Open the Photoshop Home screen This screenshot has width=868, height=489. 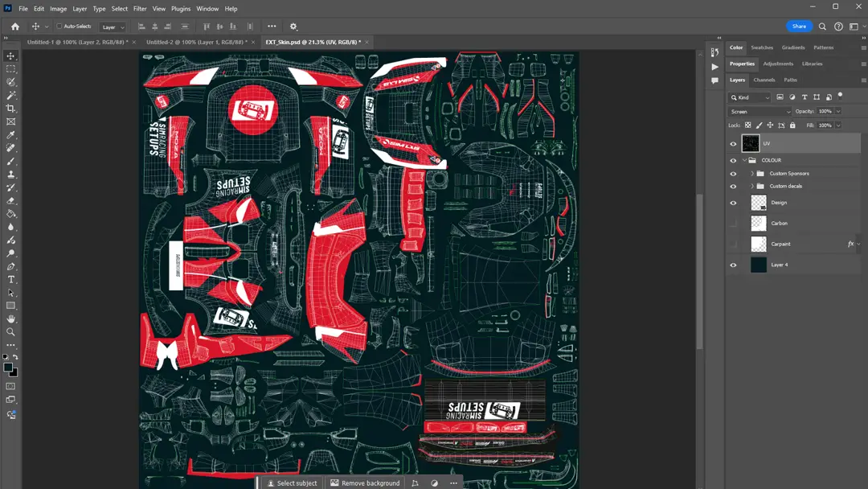click(14, 26)
